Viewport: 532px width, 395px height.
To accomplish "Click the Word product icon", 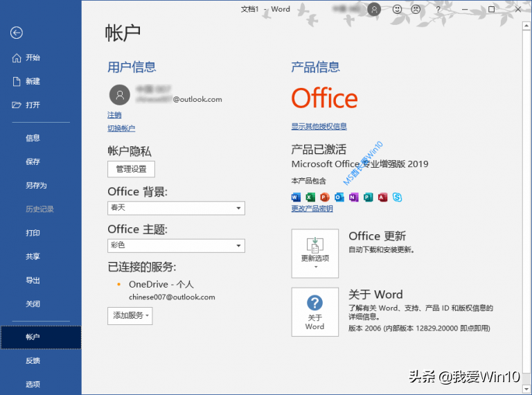I will 296,197.
